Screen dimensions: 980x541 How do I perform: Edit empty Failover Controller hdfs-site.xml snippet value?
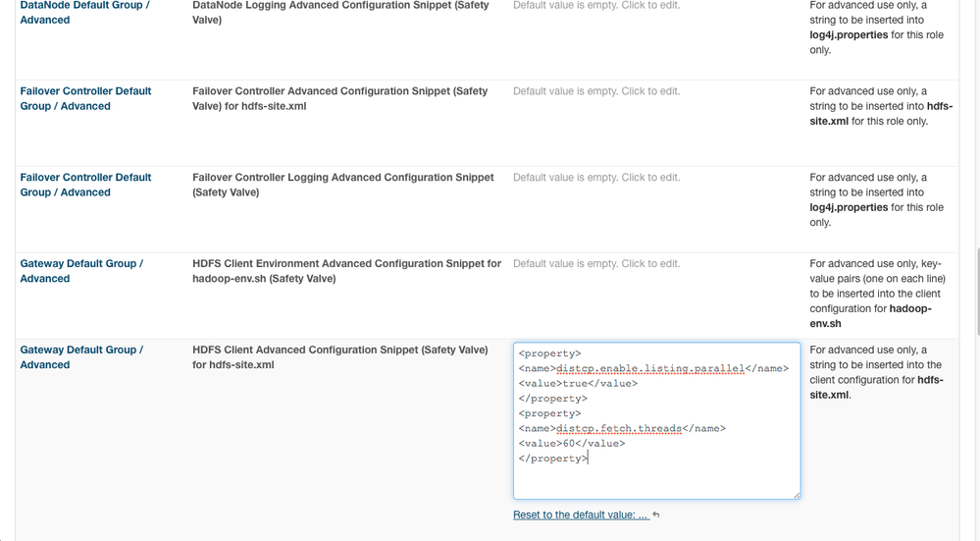[x=595, y=91]
